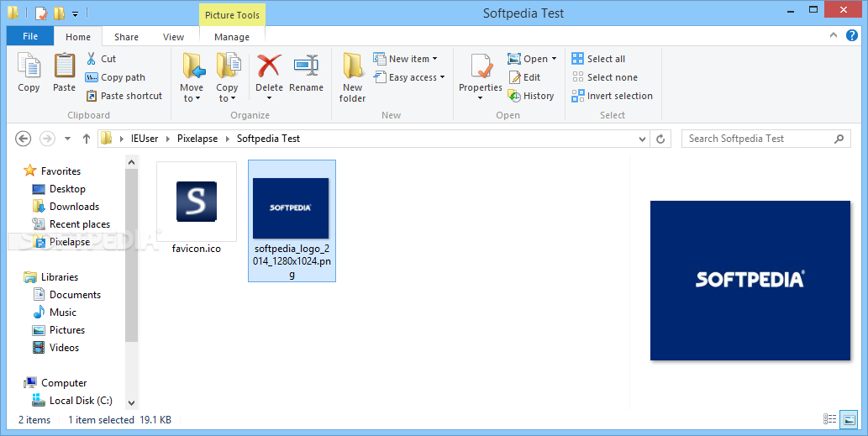Screen dimensions: 868x436
Task: Switch to the Share tab
Action: point(126,37)
